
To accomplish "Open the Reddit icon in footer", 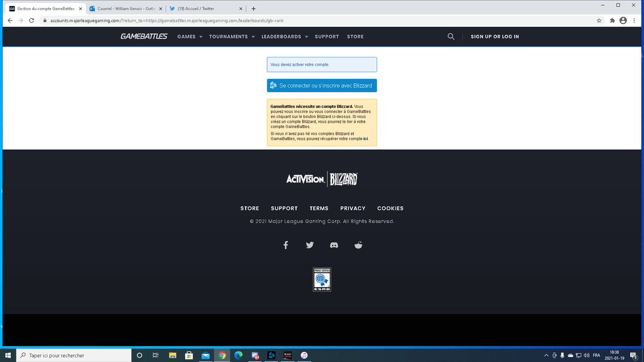I will [358, 245].
